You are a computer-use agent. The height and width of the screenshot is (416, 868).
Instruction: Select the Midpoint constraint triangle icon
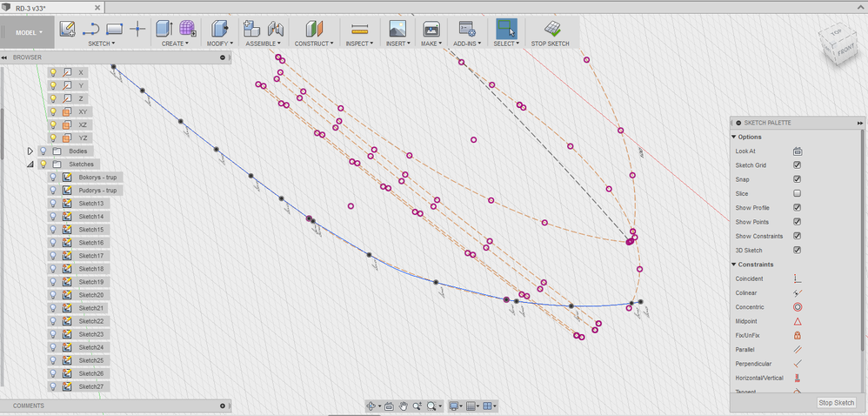click(798, 321)
